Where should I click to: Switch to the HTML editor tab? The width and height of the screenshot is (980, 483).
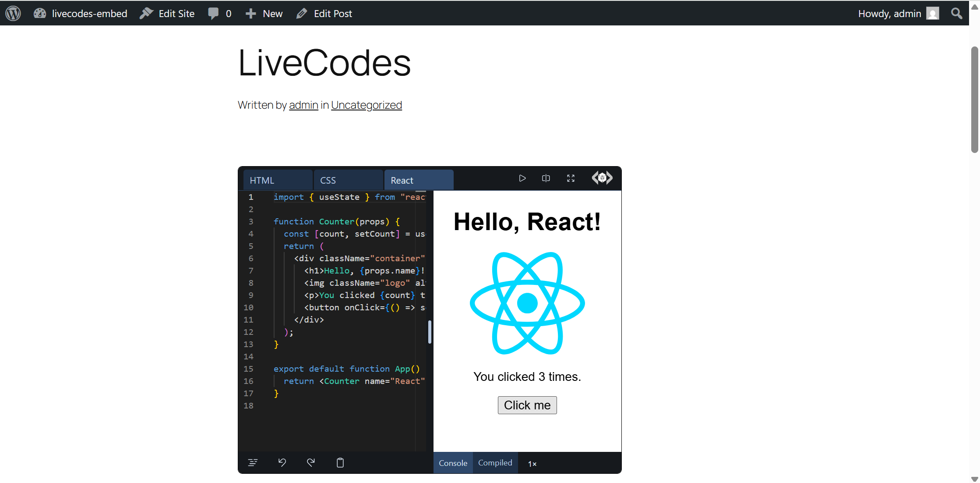[278, 180]
